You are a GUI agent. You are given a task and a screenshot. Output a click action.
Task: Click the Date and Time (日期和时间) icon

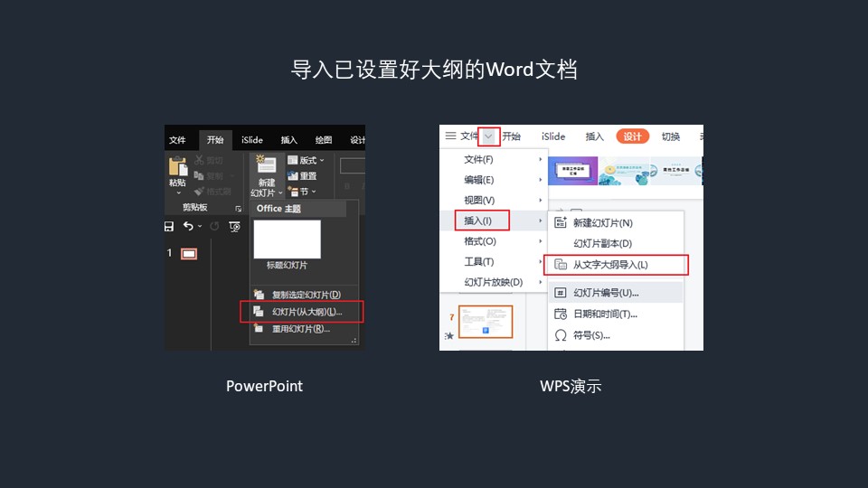[561, 314]
